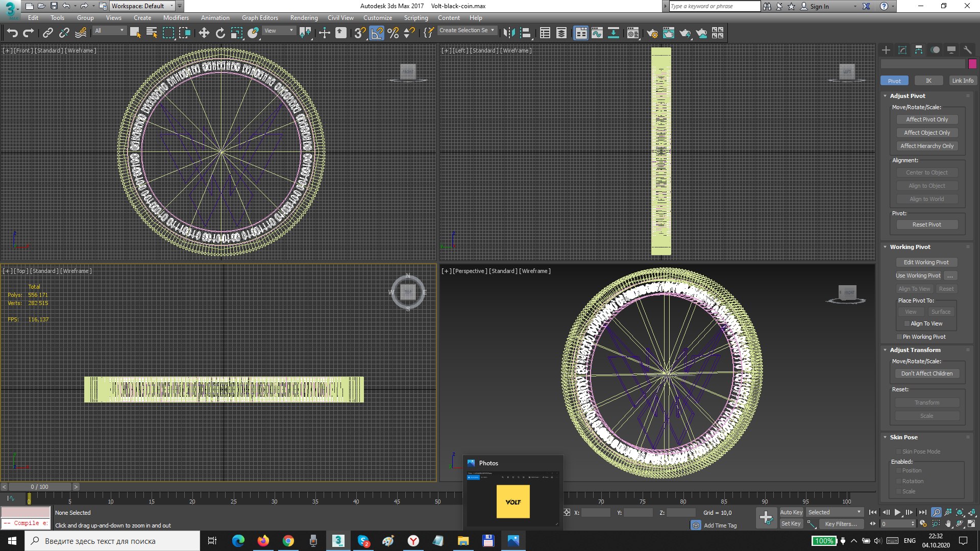Check the Pin Working Pivot option

pos(899,337)
